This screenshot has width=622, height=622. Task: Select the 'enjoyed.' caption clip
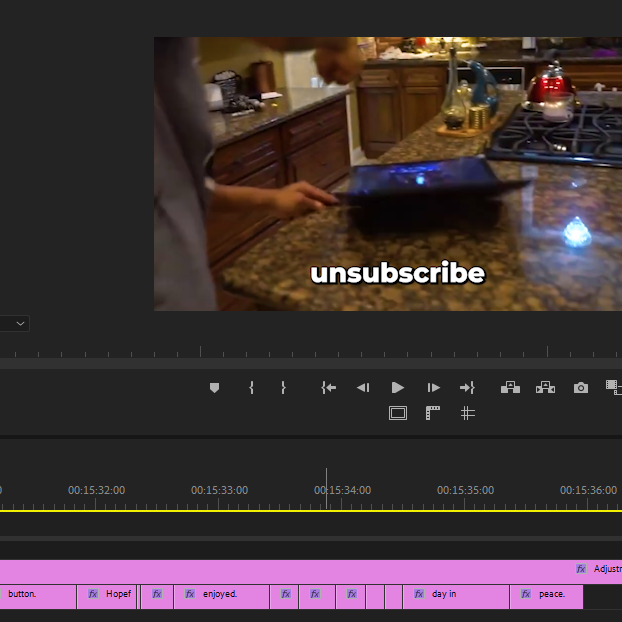pos(222,596)
